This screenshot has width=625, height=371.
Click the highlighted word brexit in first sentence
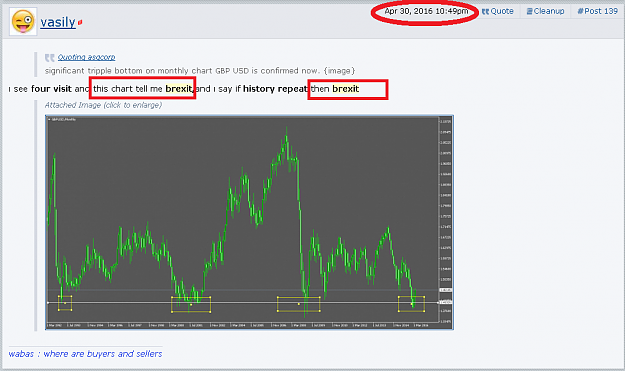point(179,88)
